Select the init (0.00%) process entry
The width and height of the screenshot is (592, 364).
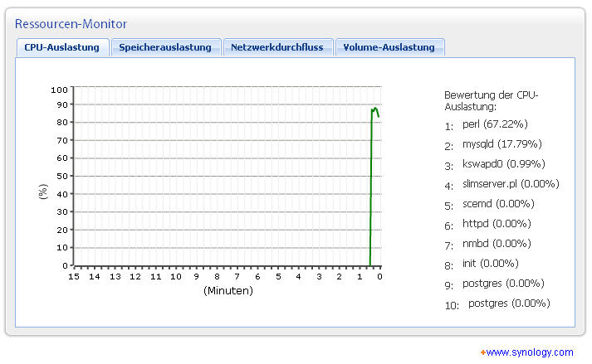point(490,264)
